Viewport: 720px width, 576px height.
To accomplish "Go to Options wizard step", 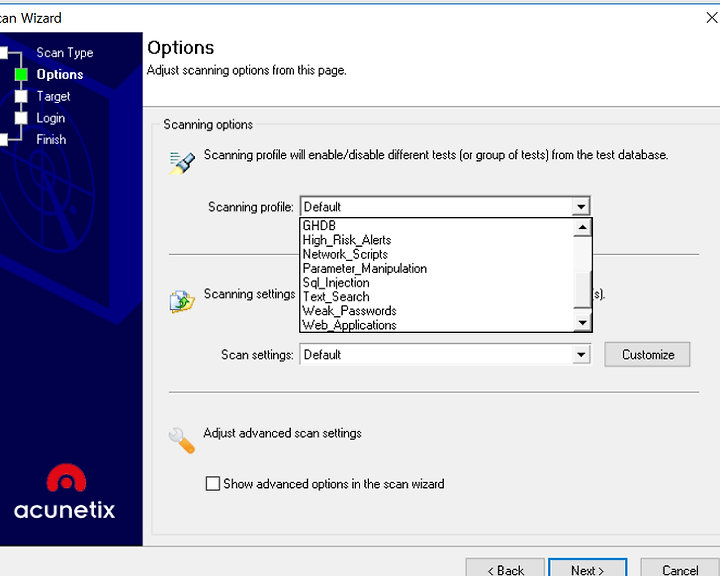I will [60, 74].
